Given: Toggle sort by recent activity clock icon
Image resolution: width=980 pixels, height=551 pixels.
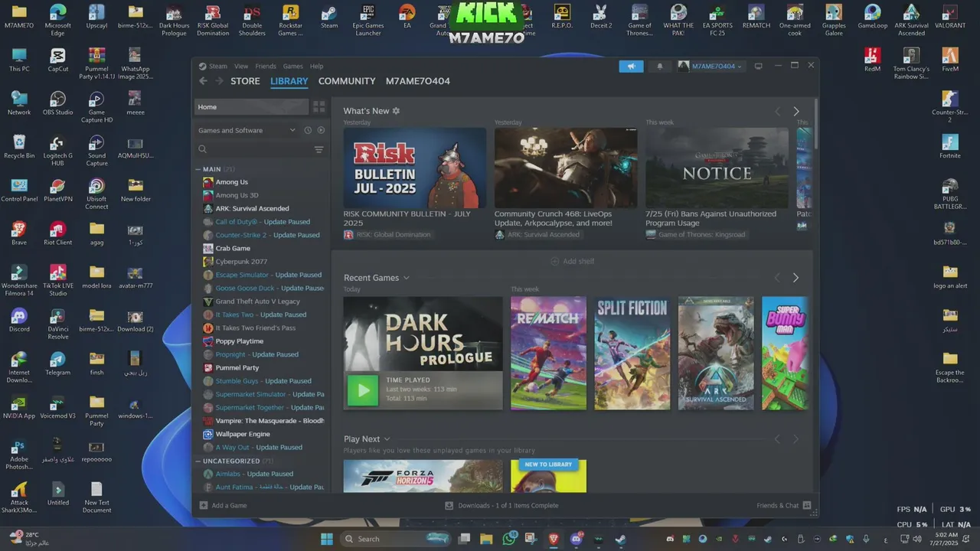Looking at the screenshot, I should tap(308, 130).
